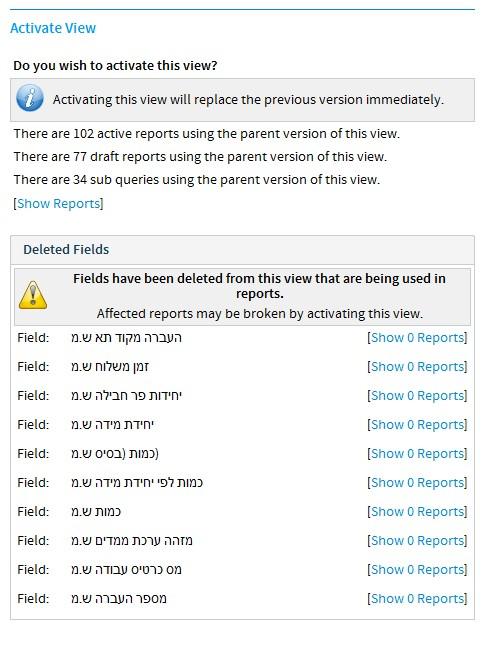
Task: Click the yellow warning triangle icon
Action: 33,295
